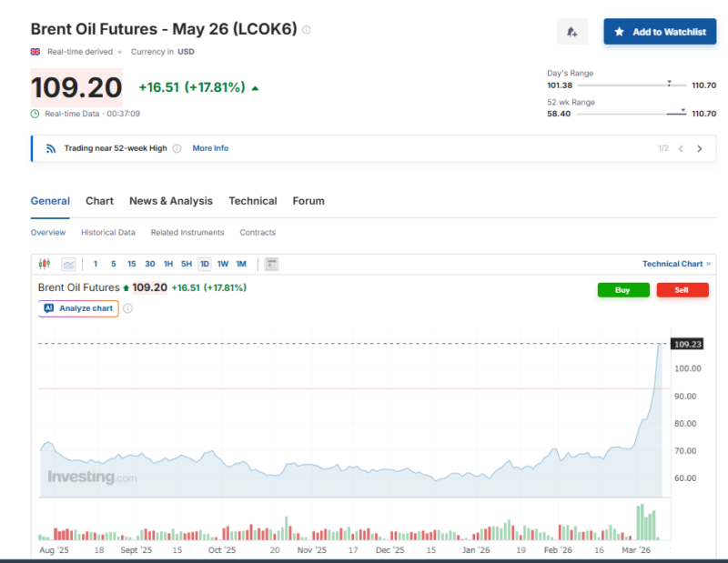Go to next notification with right chevron

700,148
